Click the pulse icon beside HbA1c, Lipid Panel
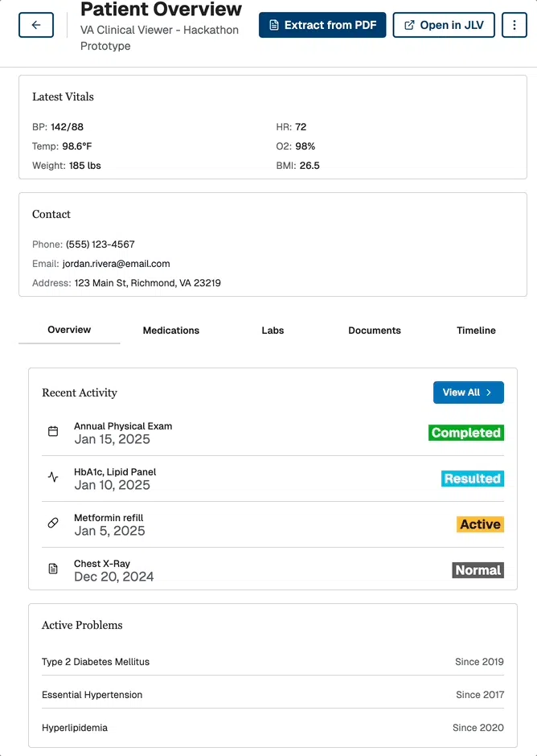This screenshot has width=537, height=756. (53, 478)
